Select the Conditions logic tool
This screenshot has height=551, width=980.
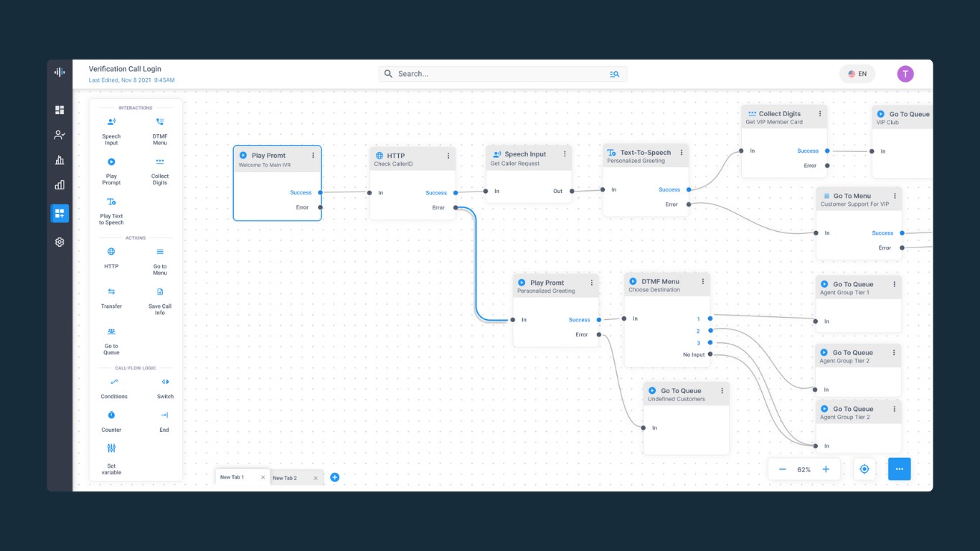(x=114, y=388)
